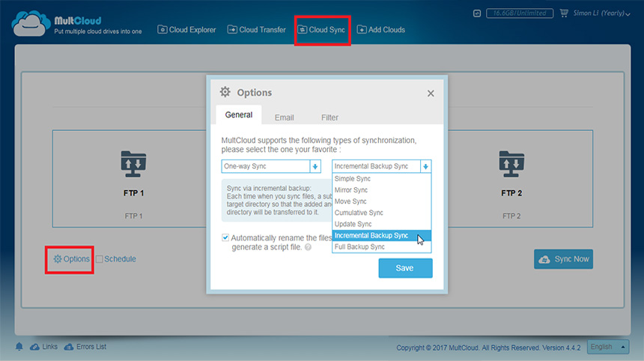Click the Cloud Transfer navigation icon
The width and height of the screenshot is (644, 361).
click(232, 29)
